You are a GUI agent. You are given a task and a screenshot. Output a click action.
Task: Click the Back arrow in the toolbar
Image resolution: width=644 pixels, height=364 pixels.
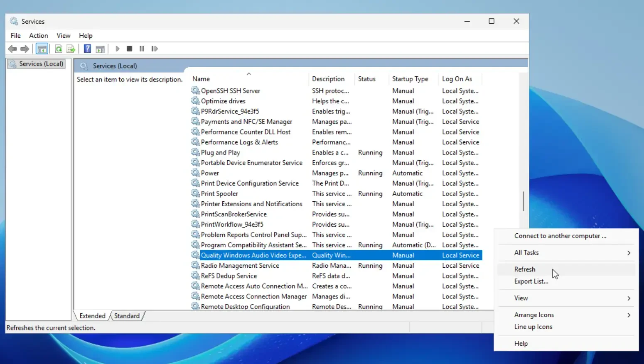[12, 49]
